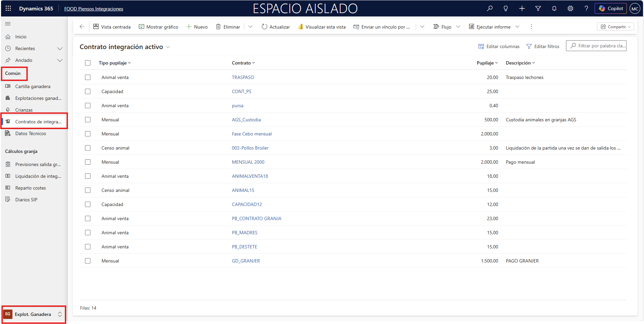Open the settings gear icon
This screenshot has width=644, height=324.
pos(570,8)
